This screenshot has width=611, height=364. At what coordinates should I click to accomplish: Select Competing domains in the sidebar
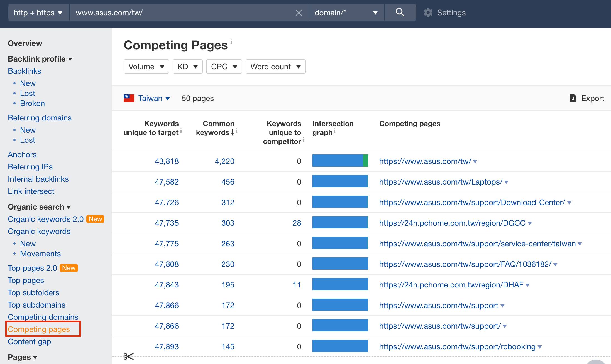[x=43, y=317]
